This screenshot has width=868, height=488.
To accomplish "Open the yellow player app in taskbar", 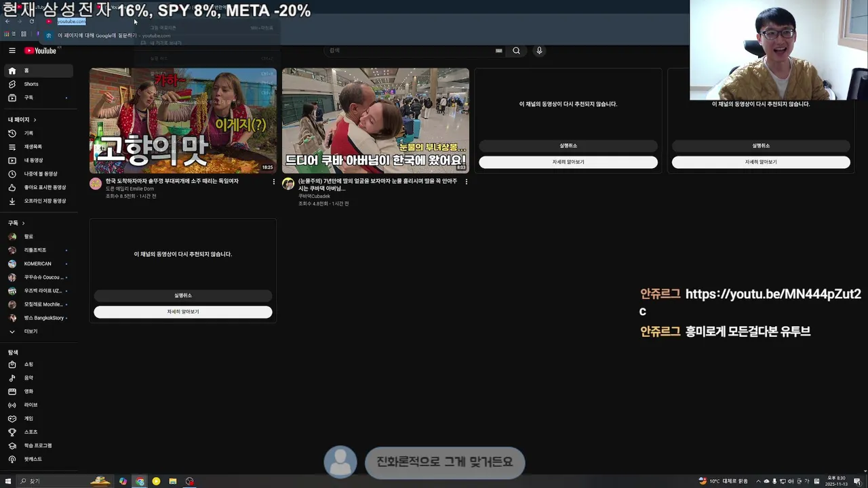I will [x=156, y=481].
